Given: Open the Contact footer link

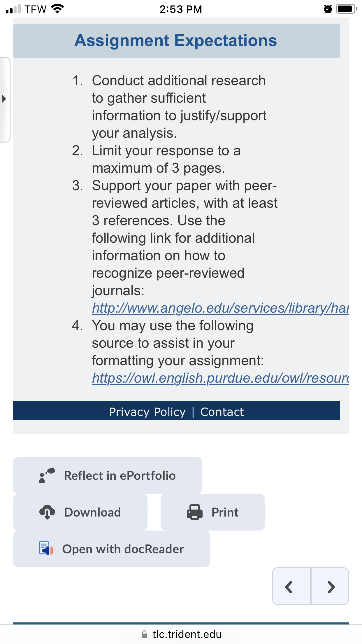Looking at the screenshot, I should (222, 412).
